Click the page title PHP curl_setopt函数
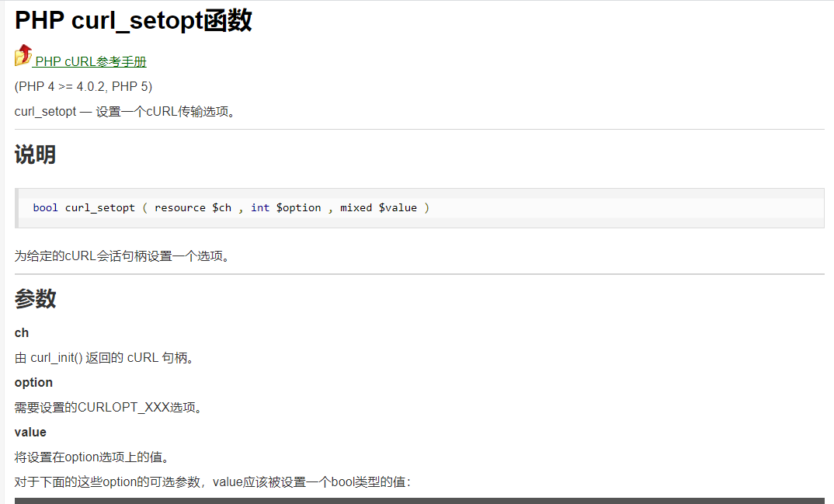Image resolution: width=834 pixels, height=504 pixels. 133,21
